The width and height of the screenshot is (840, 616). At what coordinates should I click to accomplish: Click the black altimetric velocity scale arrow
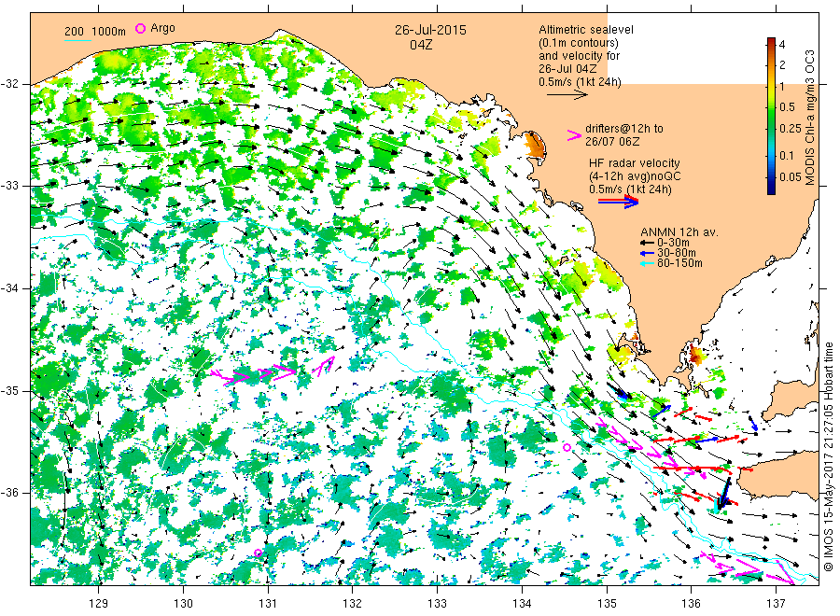click(x=567, y=95)
